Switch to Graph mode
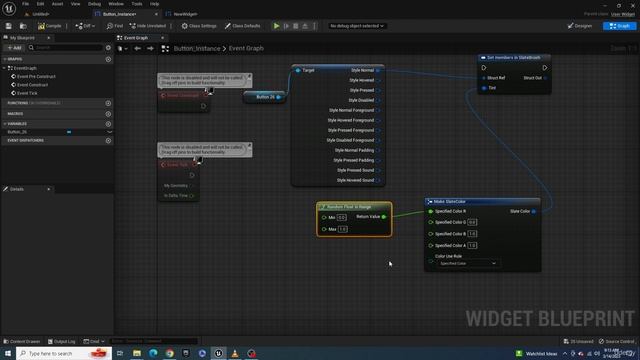The width and height of the screenshot is (640, 360). pyautogui.click(x=619, y=26)
